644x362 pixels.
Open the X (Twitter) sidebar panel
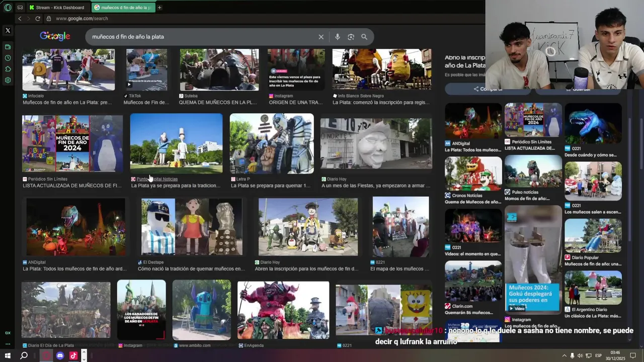pos(8,31)
